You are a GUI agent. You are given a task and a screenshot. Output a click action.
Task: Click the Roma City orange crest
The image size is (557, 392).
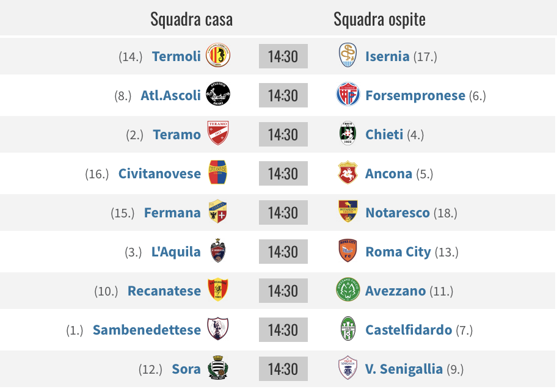348,251
